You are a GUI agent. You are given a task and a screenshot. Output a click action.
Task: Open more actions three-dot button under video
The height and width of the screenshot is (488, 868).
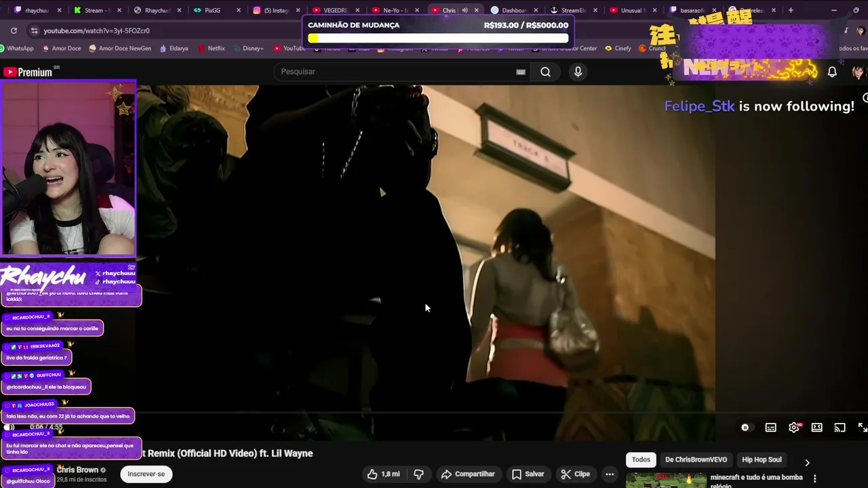(610, 474)
